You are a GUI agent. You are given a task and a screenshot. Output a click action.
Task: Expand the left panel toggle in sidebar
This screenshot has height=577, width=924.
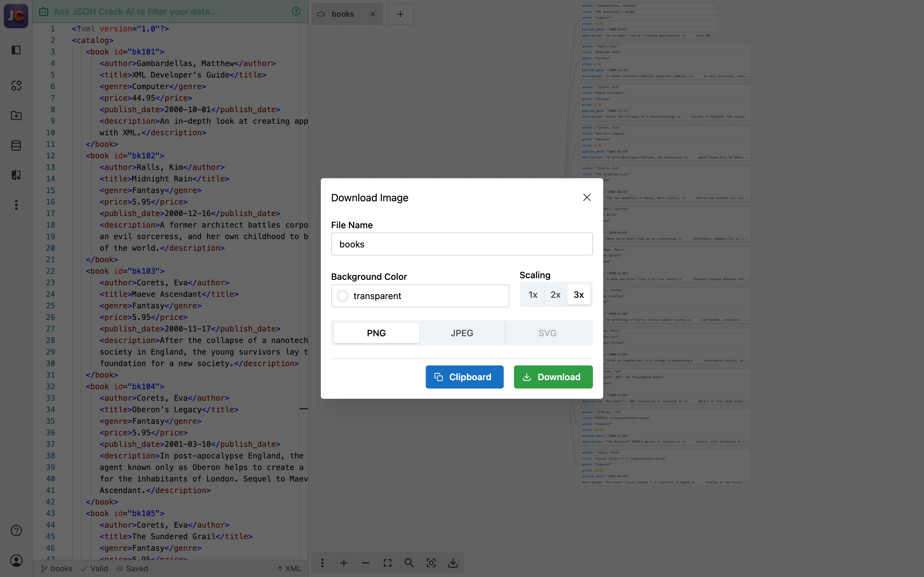coord(16,50)
